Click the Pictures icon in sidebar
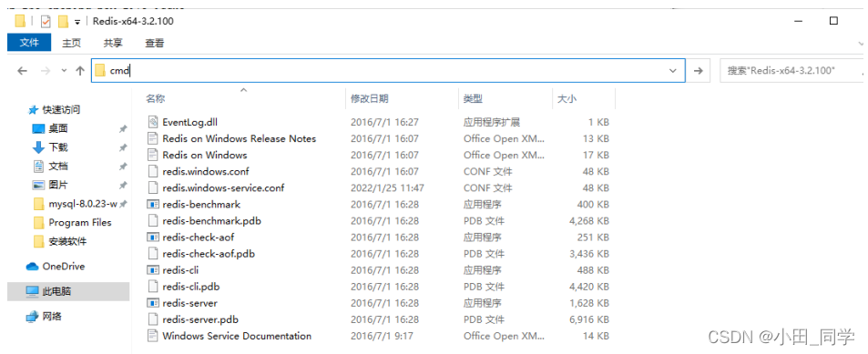The width and height of the screenshot is (868, 354). (x=38, y=186)
